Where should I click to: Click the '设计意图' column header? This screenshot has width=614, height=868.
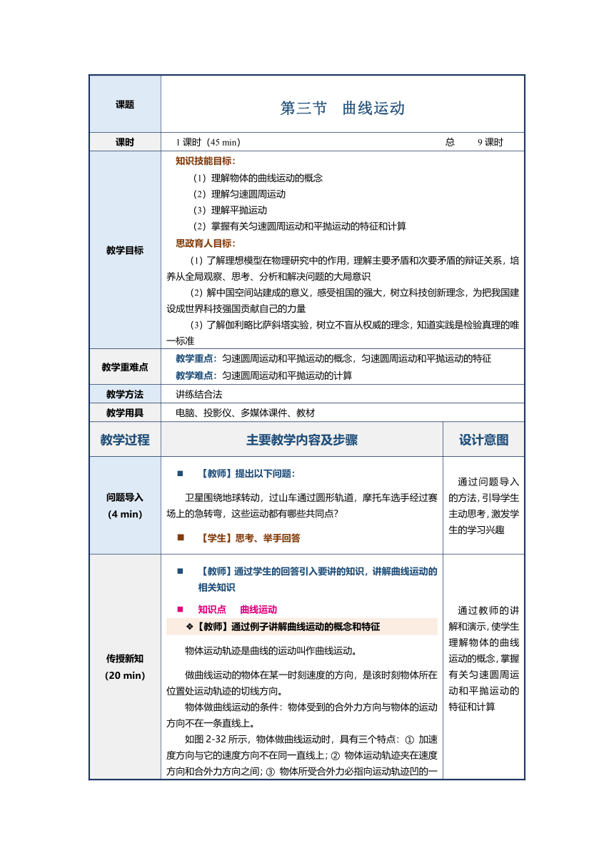coord(484,440)
